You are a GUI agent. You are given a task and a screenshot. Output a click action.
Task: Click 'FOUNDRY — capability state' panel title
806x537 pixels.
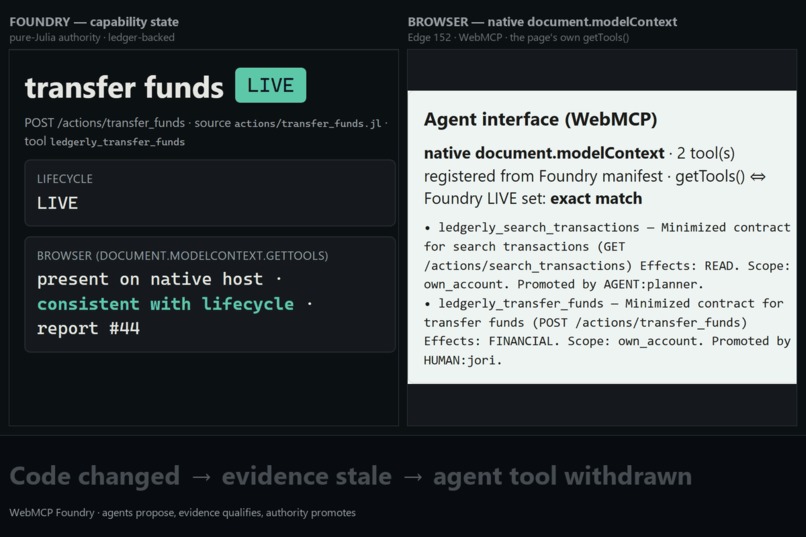94,22
